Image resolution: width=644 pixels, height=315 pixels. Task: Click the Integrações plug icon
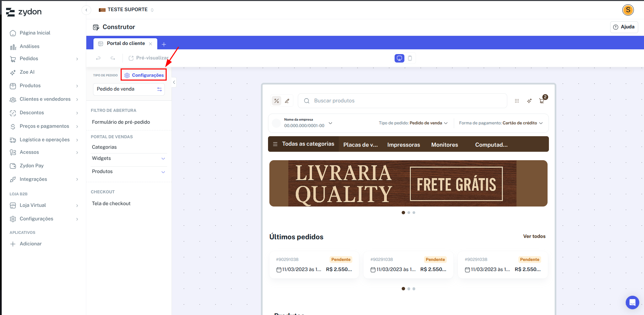(13, 179)
